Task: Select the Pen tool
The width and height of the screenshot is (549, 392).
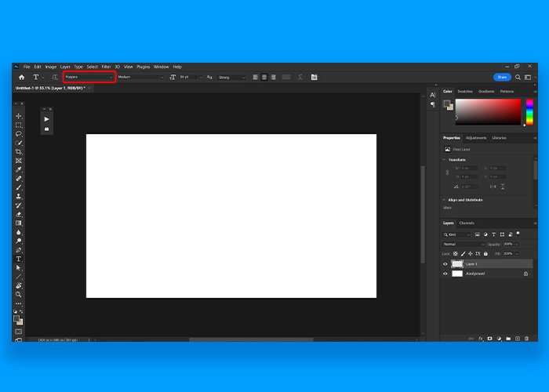Action: tap(19, 250)
